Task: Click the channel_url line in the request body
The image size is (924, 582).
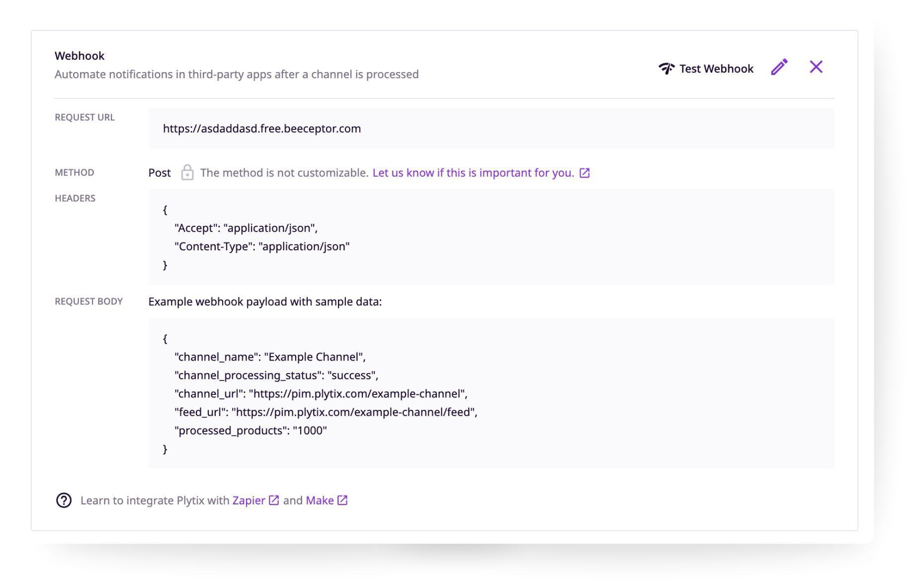Action: [x=320, y=393]
